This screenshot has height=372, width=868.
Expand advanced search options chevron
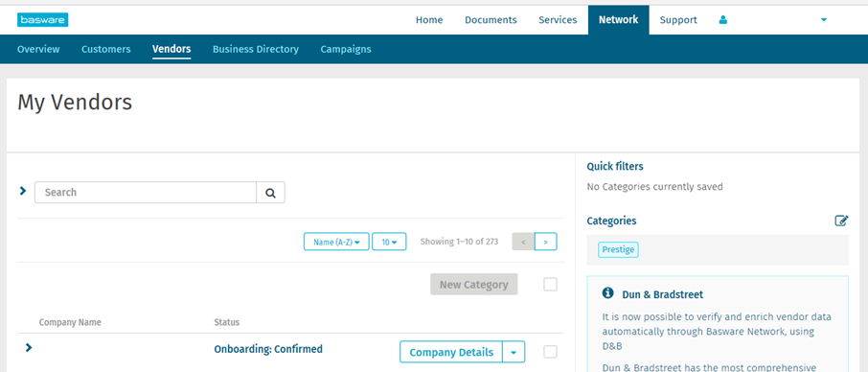(x=23, y=191)
